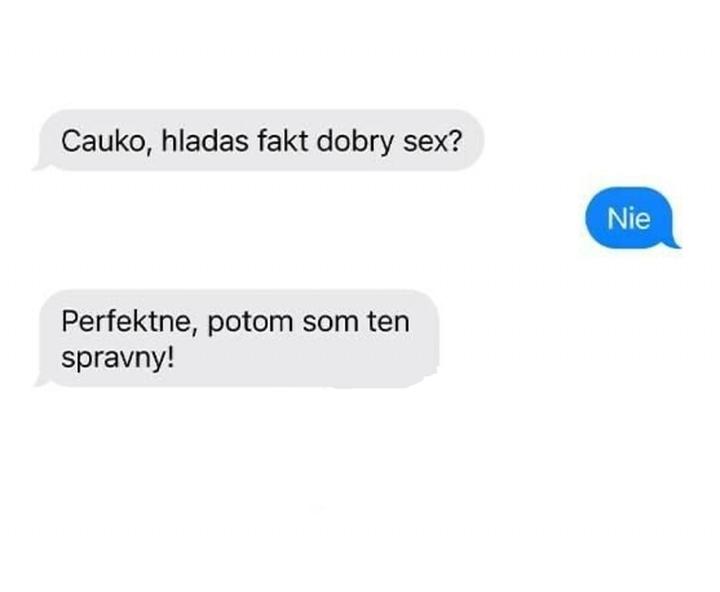
Task: Click the word 'potom' in last message
Action: [250, 323]
